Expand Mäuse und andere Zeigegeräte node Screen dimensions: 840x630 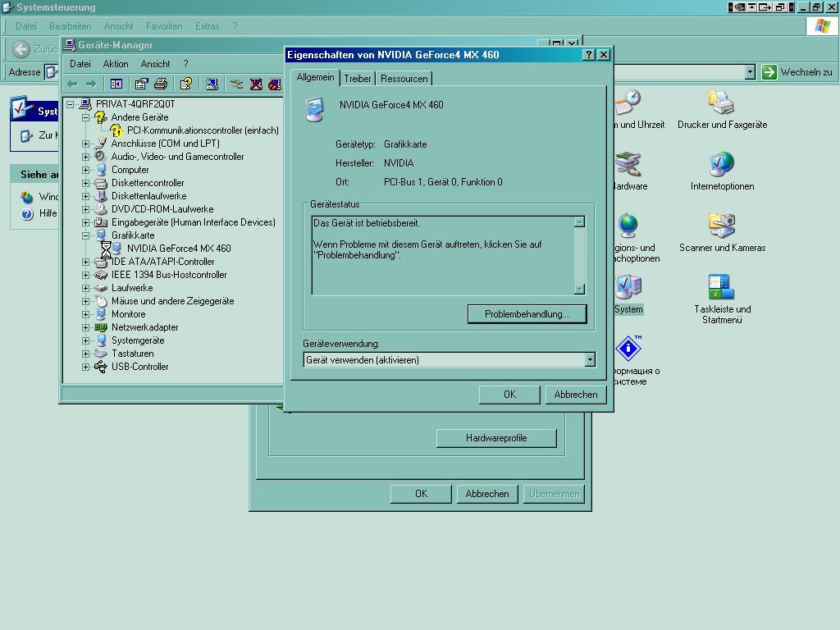tap(85, 301)
